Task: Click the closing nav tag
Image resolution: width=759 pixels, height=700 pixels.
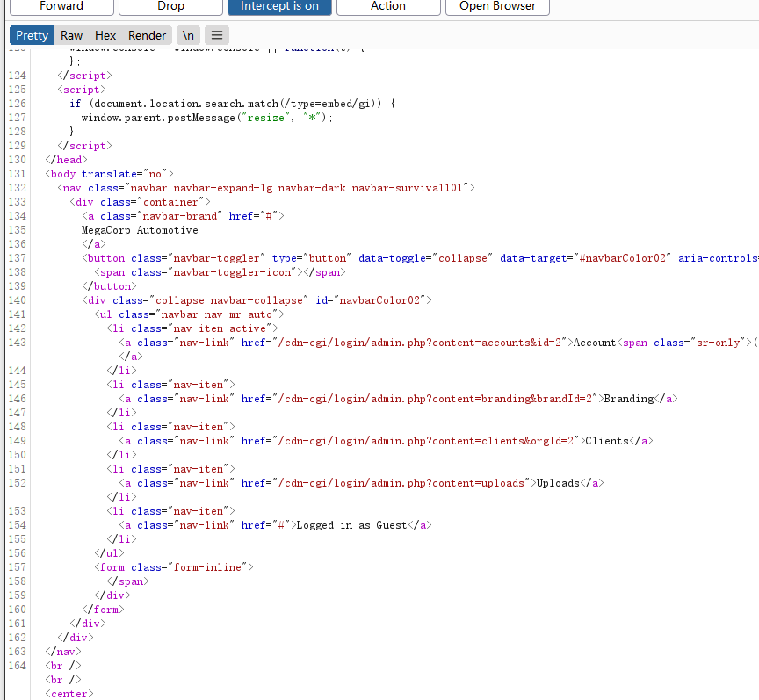Action: tap(63, 652)
